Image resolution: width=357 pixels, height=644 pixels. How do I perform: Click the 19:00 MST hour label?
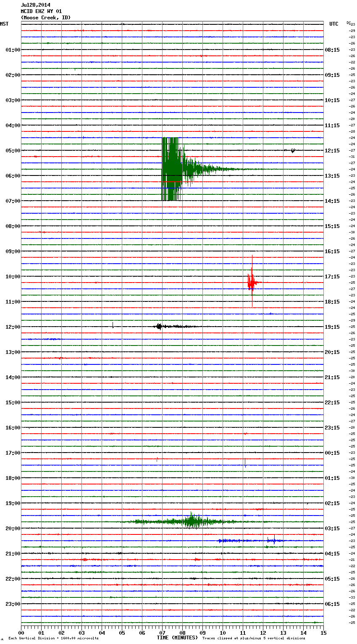pyautogui.click(x=13, y=503)
